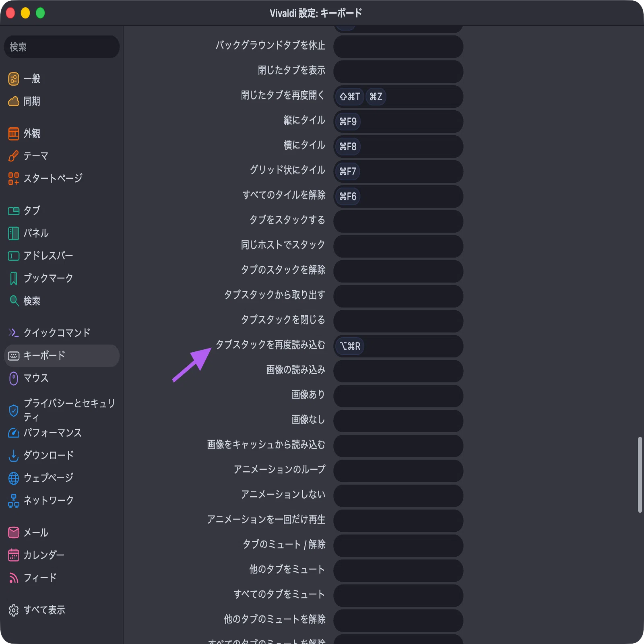Open the 一般 settings section
644x644 pixels.
point(62,79)
